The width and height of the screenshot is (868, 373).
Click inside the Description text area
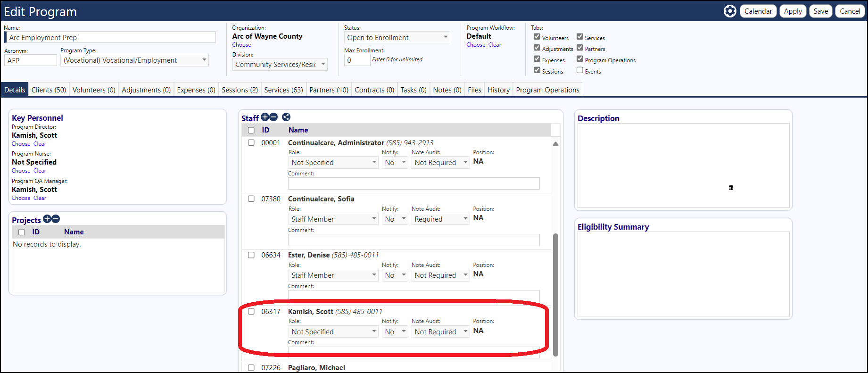coord(684,166)
